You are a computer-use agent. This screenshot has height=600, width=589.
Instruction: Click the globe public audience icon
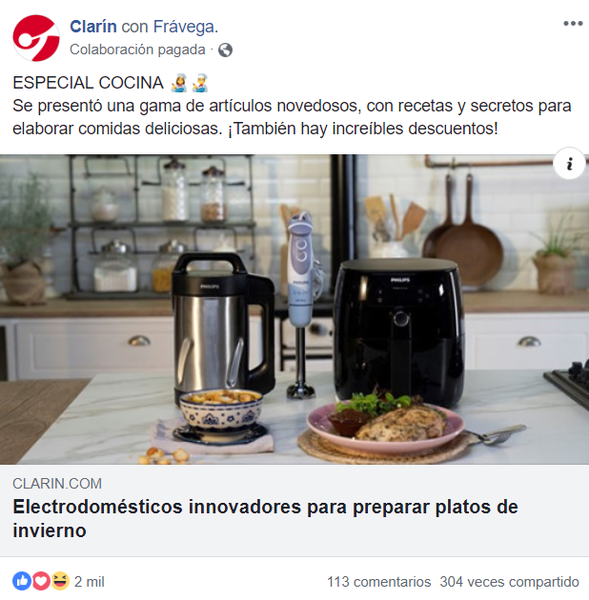[225, 50]
